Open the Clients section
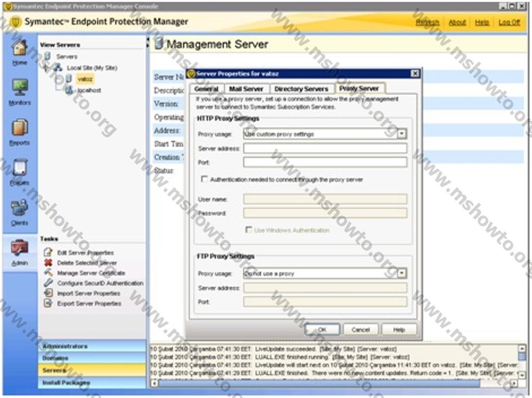Viewport: 532px width, 398px height. pyautogui.click(x=19, y=212)
